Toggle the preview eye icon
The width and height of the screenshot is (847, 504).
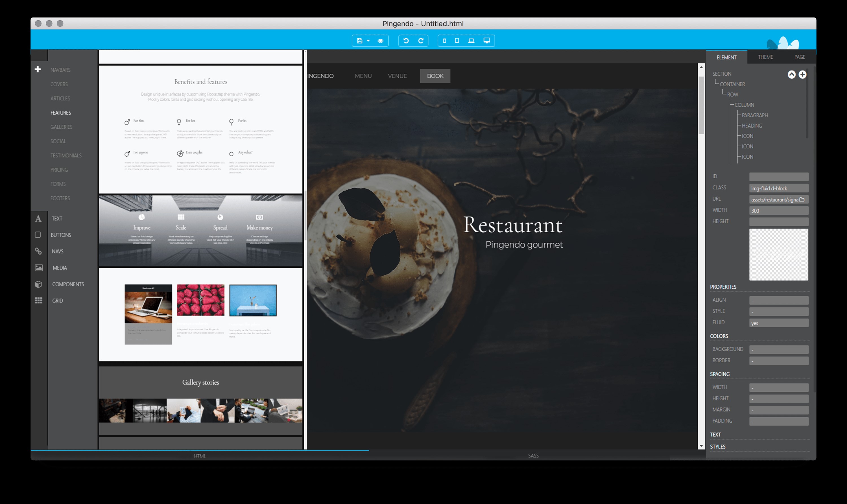(x=381, y=41)
